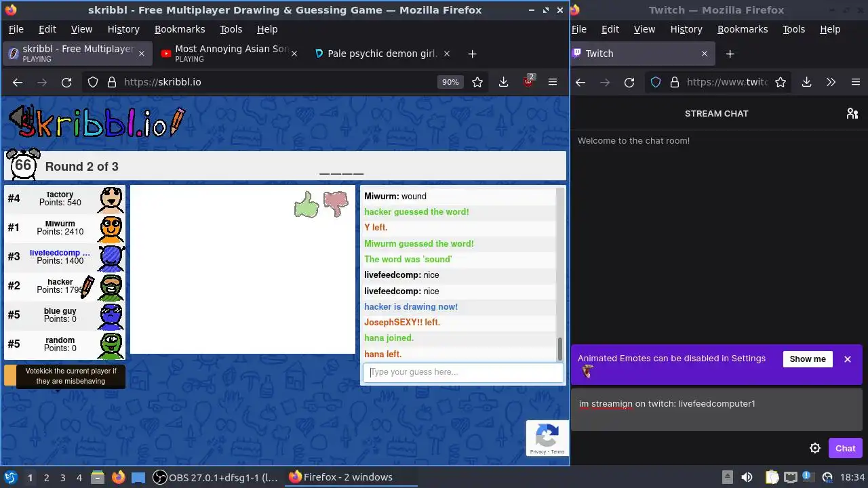Click the tracking protection shield in skribbl window
Viewport: 868px width, 488px height.
[93, 82]
